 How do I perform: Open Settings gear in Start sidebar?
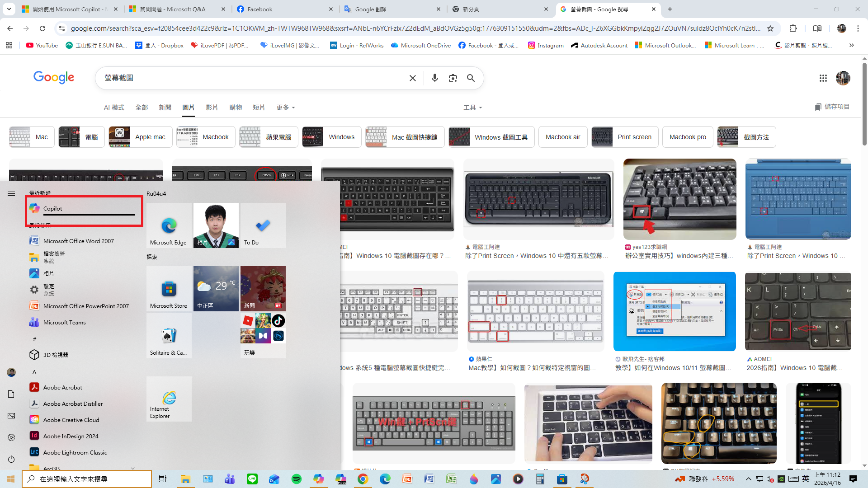(x=11, y=437)
